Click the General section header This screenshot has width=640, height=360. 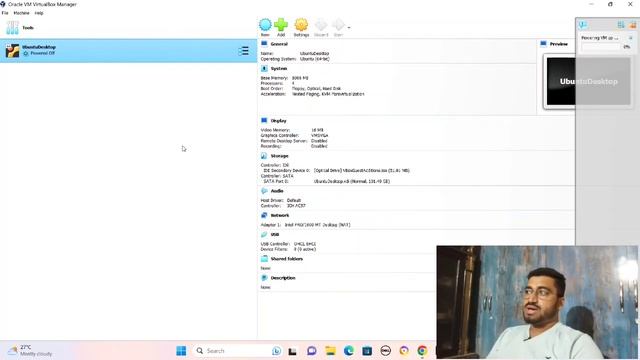tap(279, 44)
